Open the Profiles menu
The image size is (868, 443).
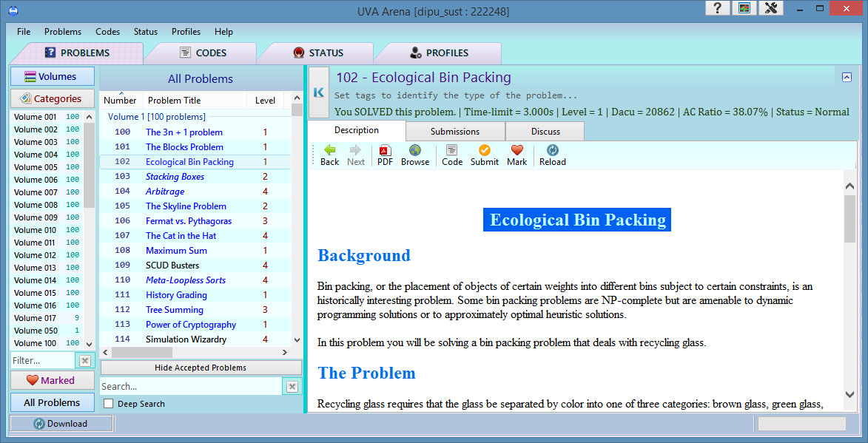(x=186, y=32)
